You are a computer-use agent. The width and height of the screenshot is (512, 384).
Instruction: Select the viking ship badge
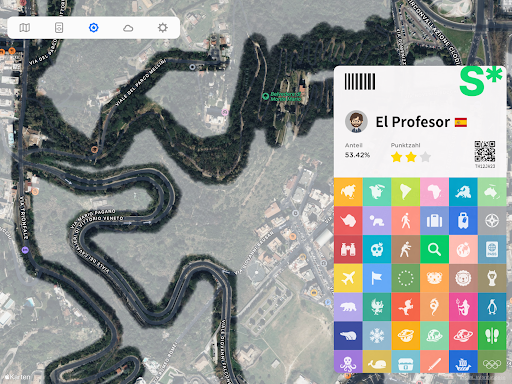pyautogui.click(x=463, y=361)
